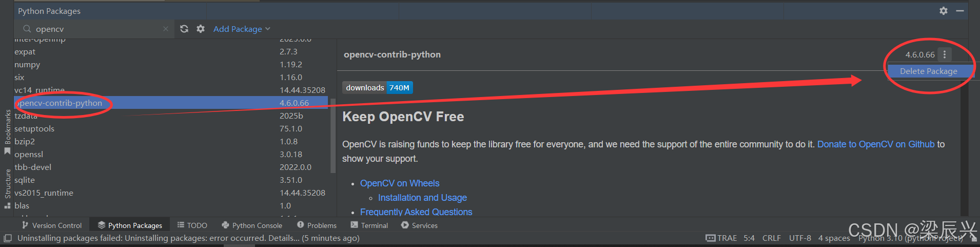Change UTF-8 file encoding
The width and height of the screenshot is (980, 247).
click(800, 238)
